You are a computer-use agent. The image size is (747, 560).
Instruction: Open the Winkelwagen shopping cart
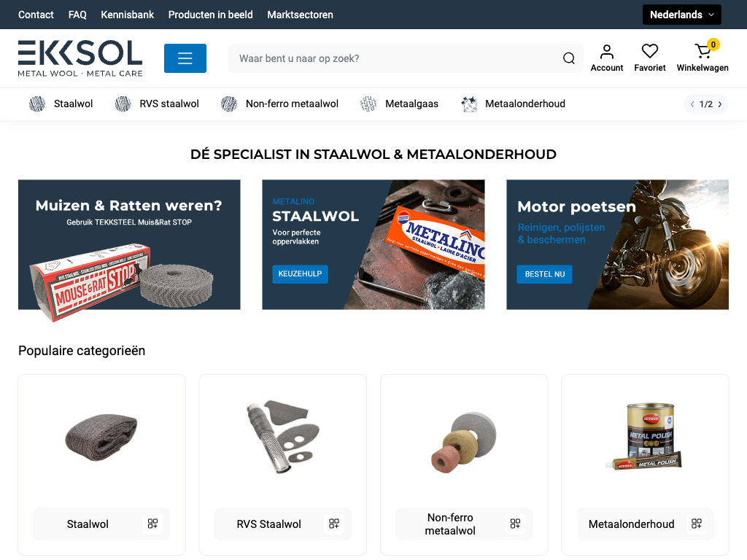(703, 58)
